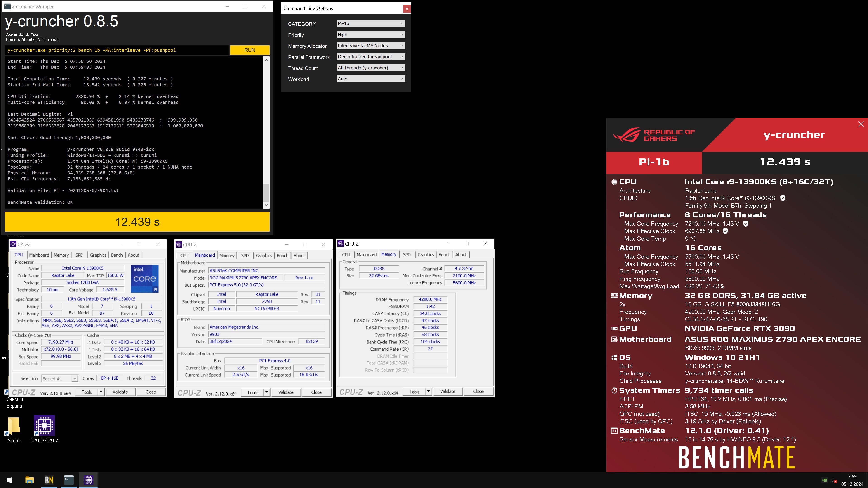The width and height of the screenshot is (868, 488).
Task: Click the BENCHMATE logo text
Action: pyautogui.click(x=737, y=457)
